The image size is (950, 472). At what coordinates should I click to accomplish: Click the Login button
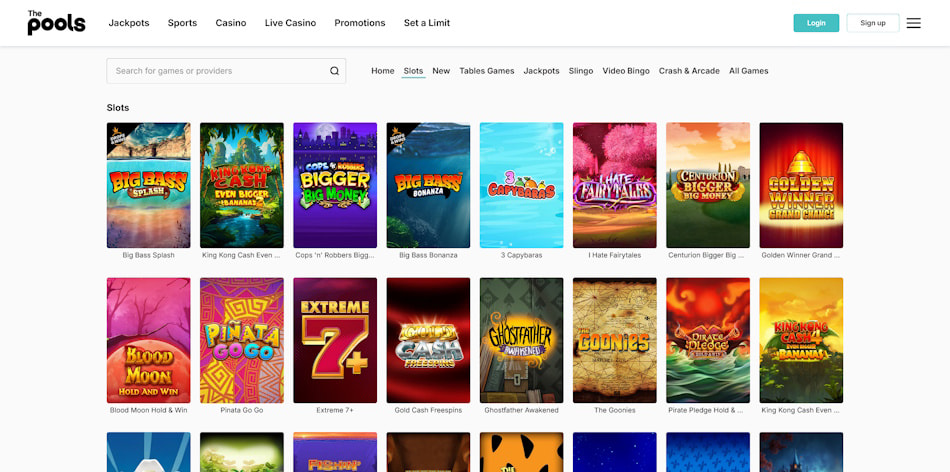(816, 23)
